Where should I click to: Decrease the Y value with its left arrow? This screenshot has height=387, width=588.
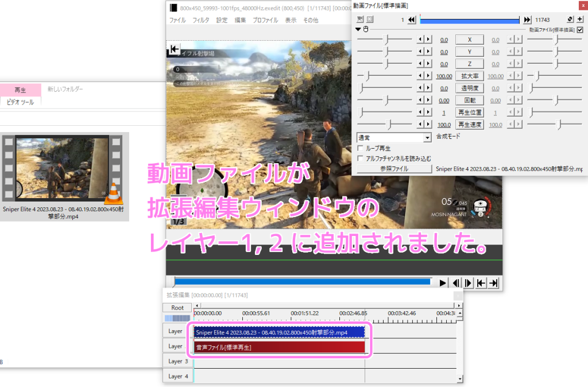(420, 51)
